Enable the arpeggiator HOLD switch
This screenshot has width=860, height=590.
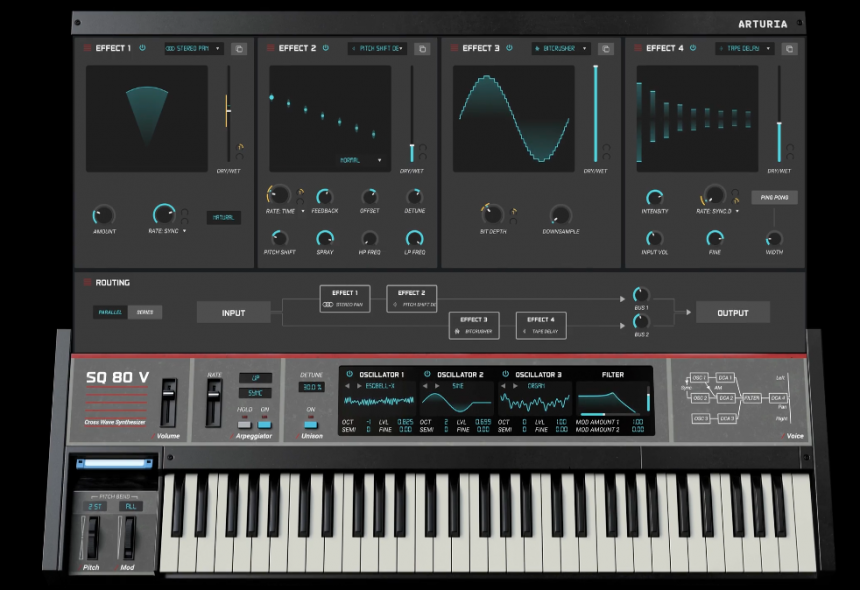243,423
